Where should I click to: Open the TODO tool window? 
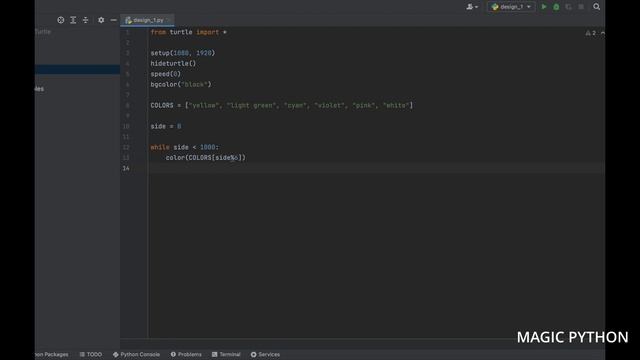click(x=91, y=354)
